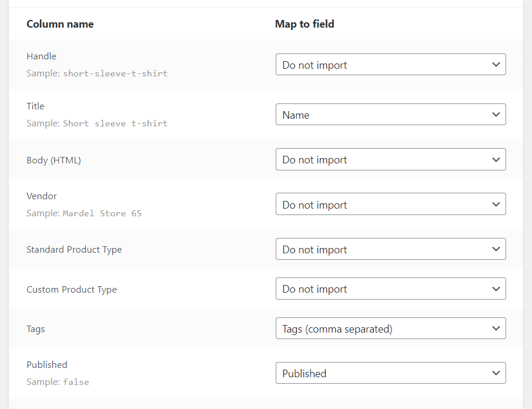Click the Column name header
This screenshot has height=409, width=532.
coord(60,24)
